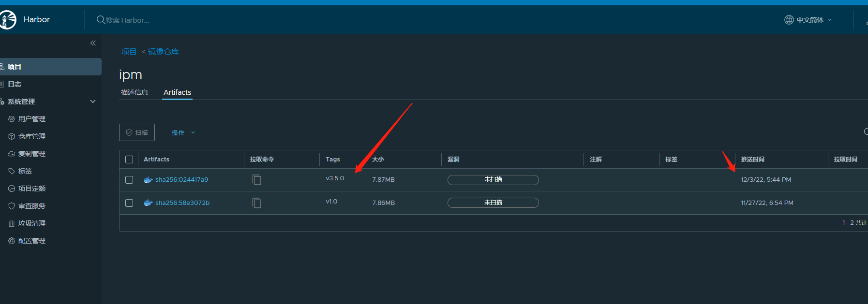Click the 7.87MB size cell
Viewport: 868px width, 304px height.
coord(384,180)
